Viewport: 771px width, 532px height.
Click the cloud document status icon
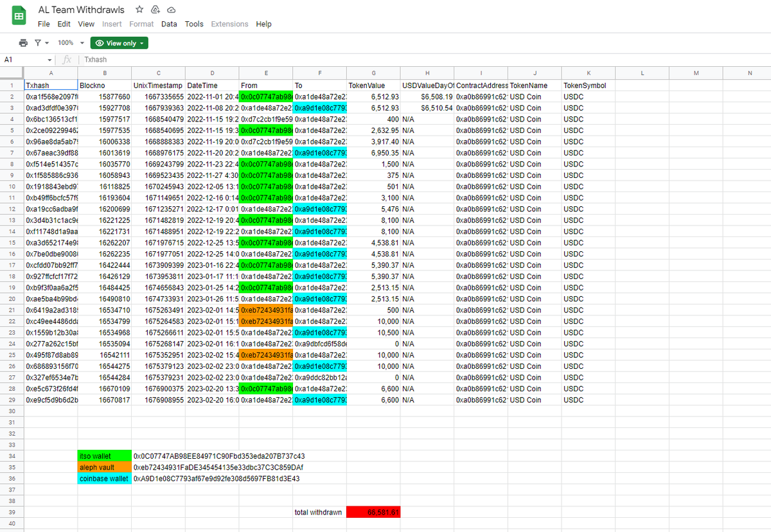(171, 10)
